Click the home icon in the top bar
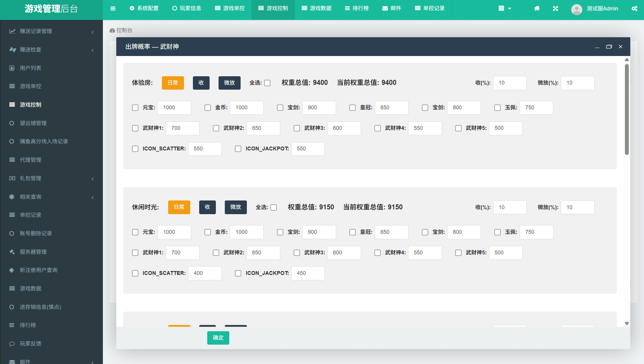The height and width of the screenshot is (364, 644). coord(537,8)
